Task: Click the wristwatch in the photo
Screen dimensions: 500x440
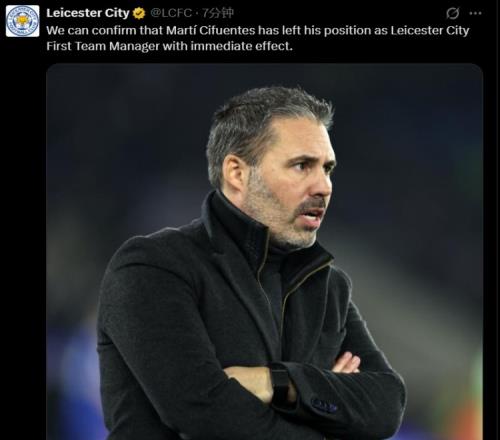Action: click(280, 383)
